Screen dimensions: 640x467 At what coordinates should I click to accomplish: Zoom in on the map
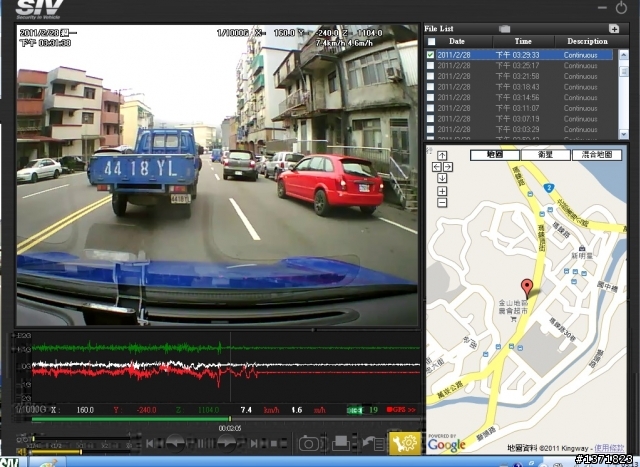tap(442, 191)
